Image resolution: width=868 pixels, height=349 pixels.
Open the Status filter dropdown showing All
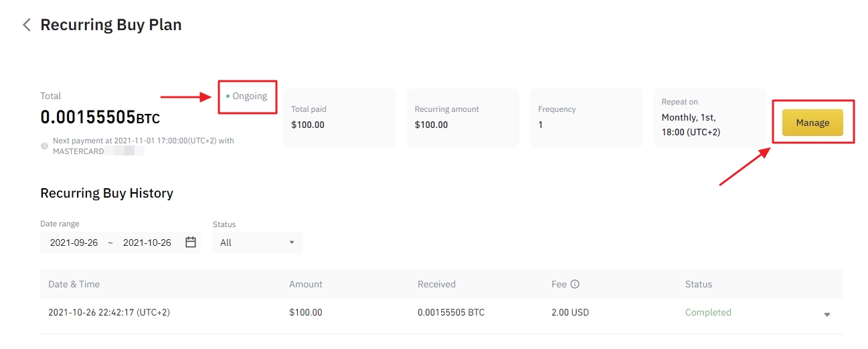point(257,242)
